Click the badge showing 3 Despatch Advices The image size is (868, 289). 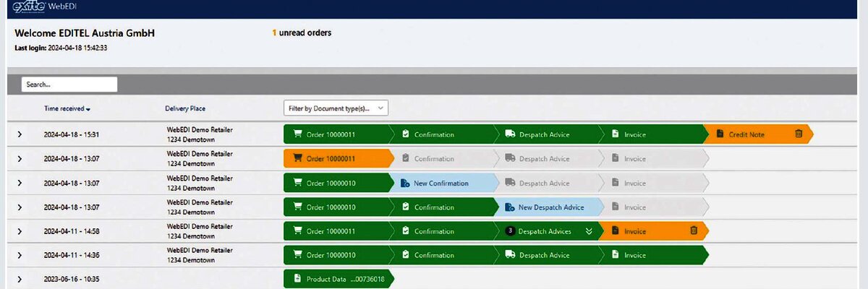point(510,231)
